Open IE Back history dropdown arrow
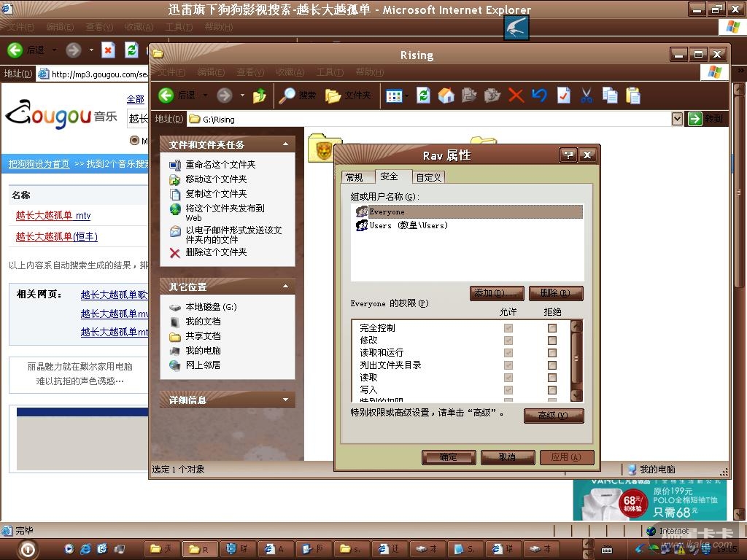This screenshot has height=560, width=747. pyautogui.click(x=54, y=50)
